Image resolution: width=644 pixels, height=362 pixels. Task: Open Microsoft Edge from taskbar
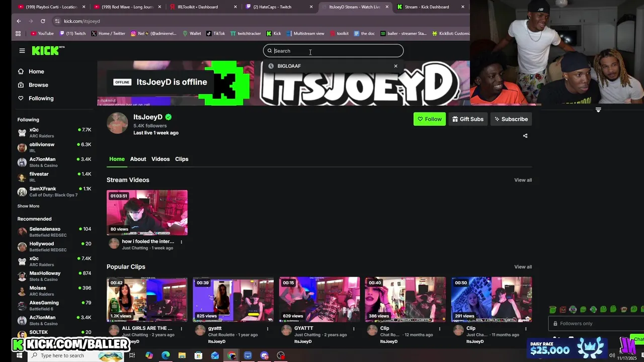[x=166, y=355]
